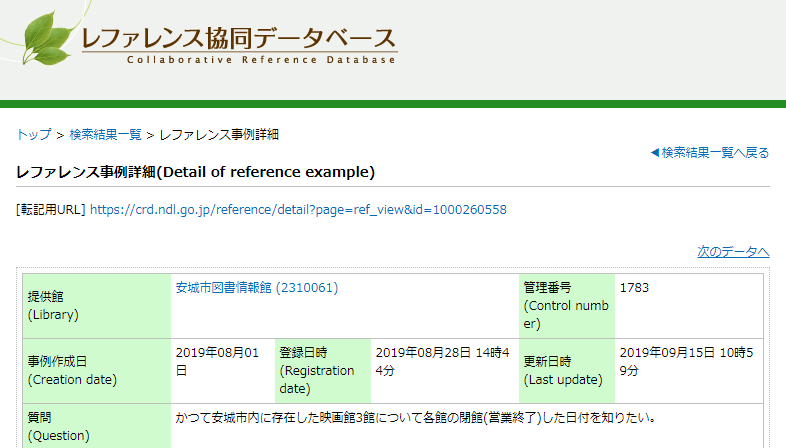Open 安城市図書情報館 (2310061) library link

pyautogui.click(x=257, y=288)
